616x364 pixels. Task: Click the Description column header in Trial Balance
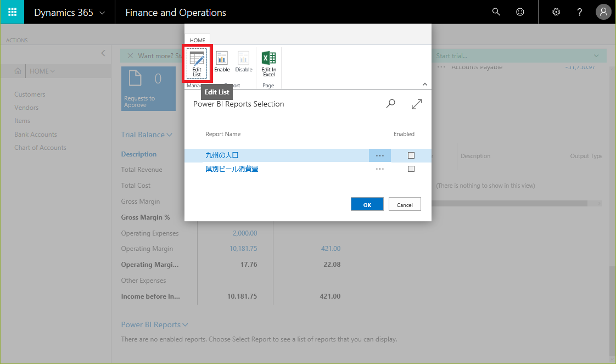pos(139,154)
